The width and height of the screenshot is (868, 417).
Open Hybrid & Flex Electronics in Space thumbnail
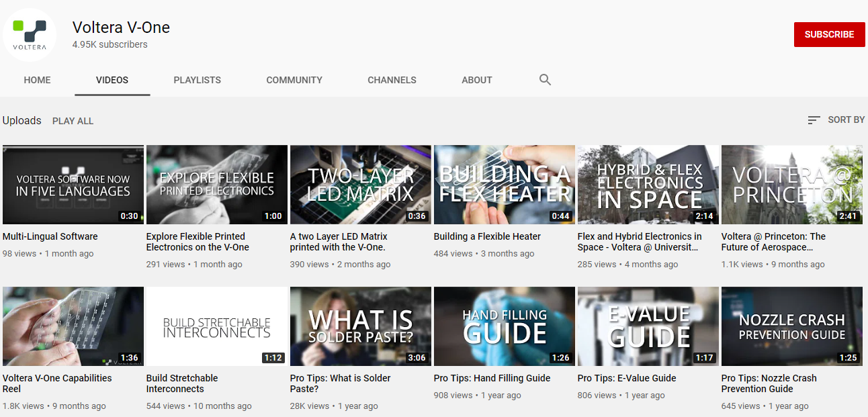648,185
